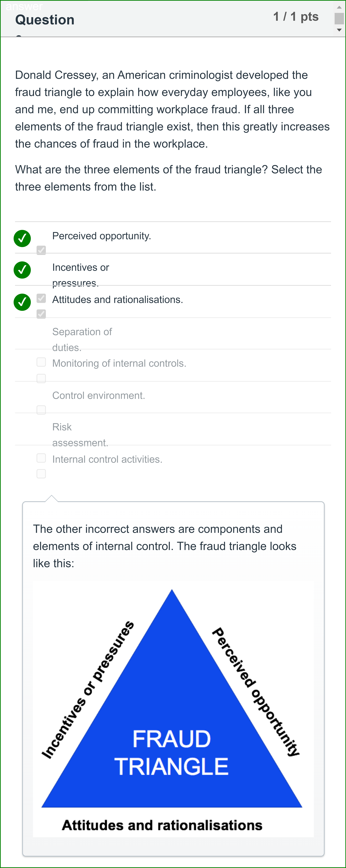This screenshot has height=868, width=346.
Task: Click the grey scrollbar thumb in the header
Action: pos(339,19)
